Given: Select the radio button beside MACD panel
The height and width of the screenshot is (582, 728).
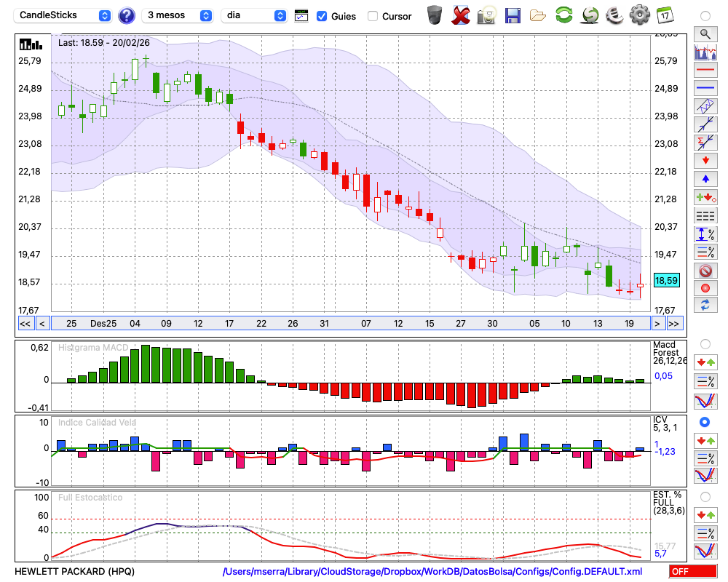Looking at the screenshot, I should point(705,344).
